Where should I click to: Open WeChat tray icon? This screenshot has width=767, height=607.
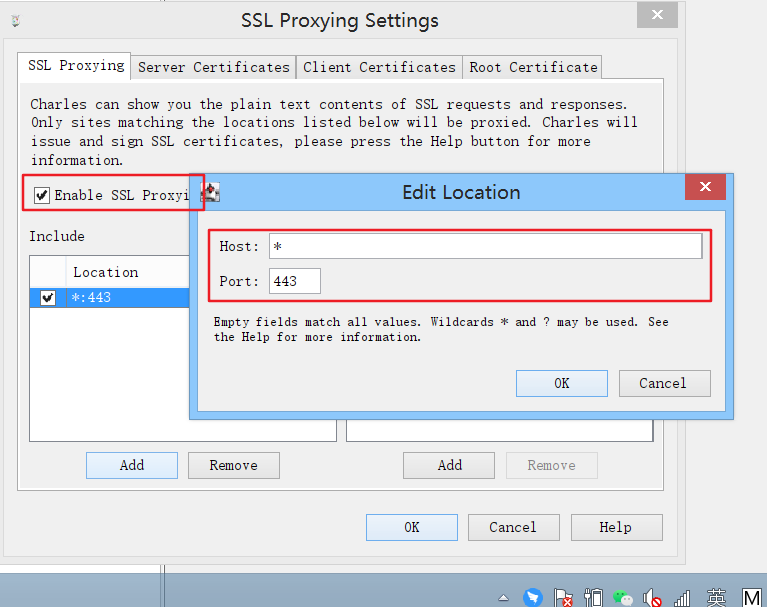(623, 598)
